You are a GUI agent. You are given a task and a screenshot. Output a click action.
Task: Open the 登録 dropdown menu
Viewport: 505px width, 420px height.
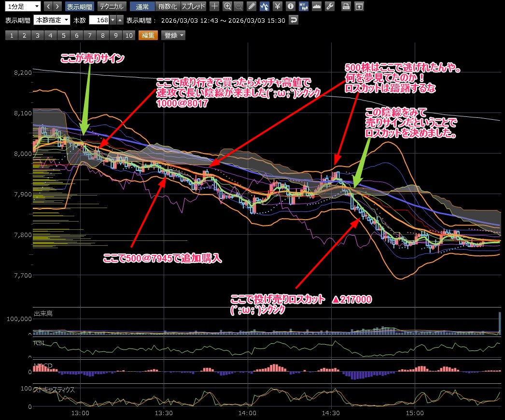click(173, 35)
